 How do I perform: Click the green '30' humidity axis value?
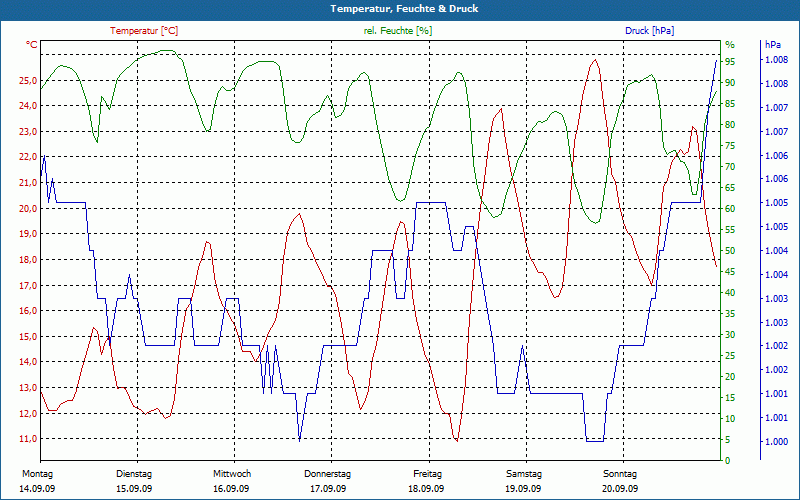[730, 335]
